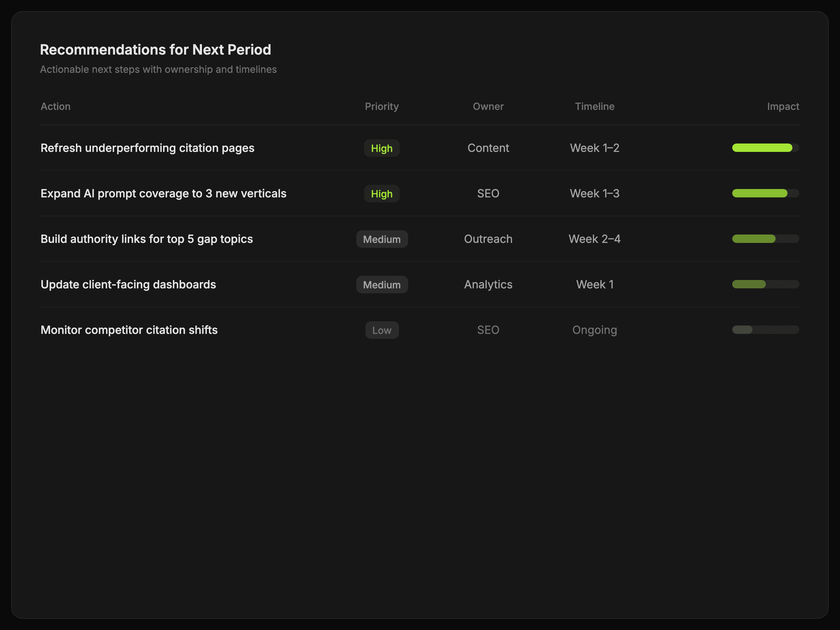Click the Action column header

55,106
